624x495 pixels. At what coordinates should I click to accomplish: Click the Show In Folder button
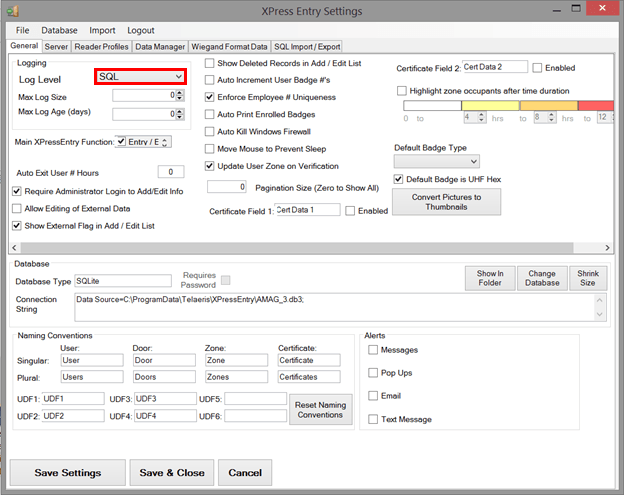click(x=490, y=278)
